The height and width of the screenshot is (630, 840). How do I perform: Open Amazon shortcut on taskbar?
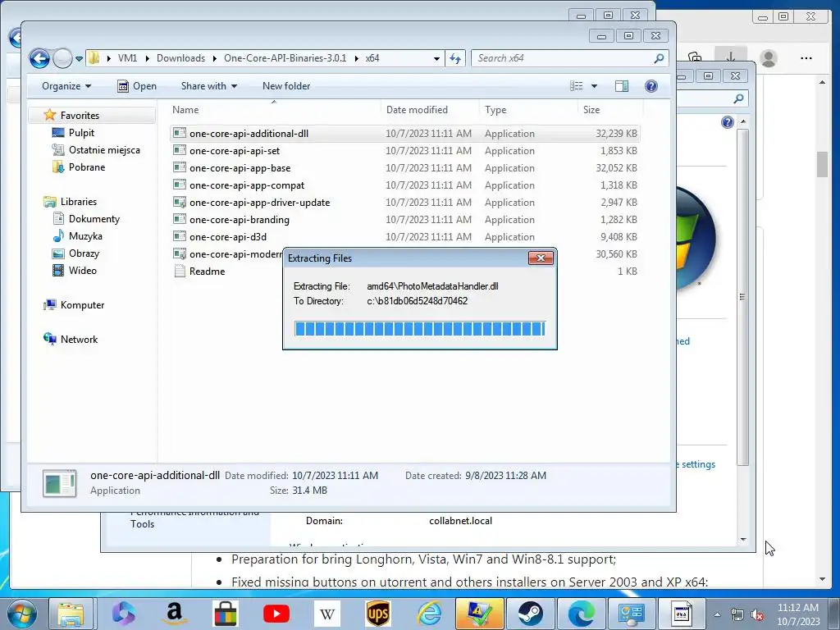(175, 614)
